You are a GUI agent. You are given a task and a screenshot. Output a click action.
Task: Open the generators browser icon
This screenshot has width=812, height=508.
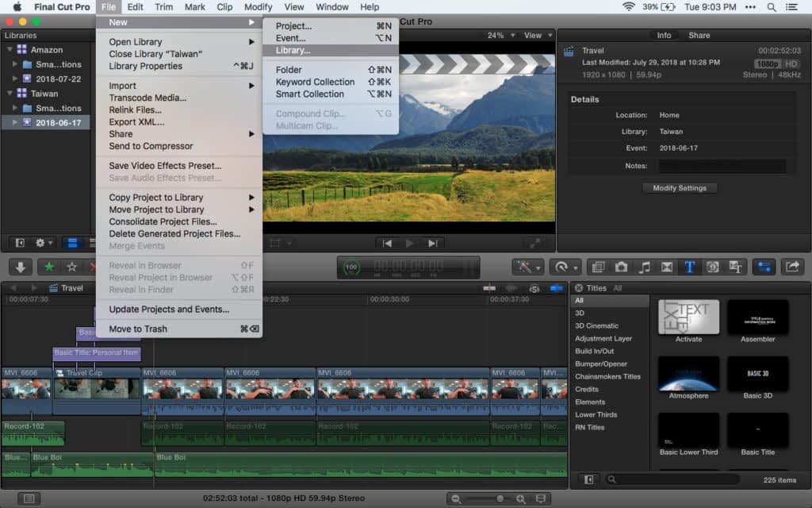(712, 267)
